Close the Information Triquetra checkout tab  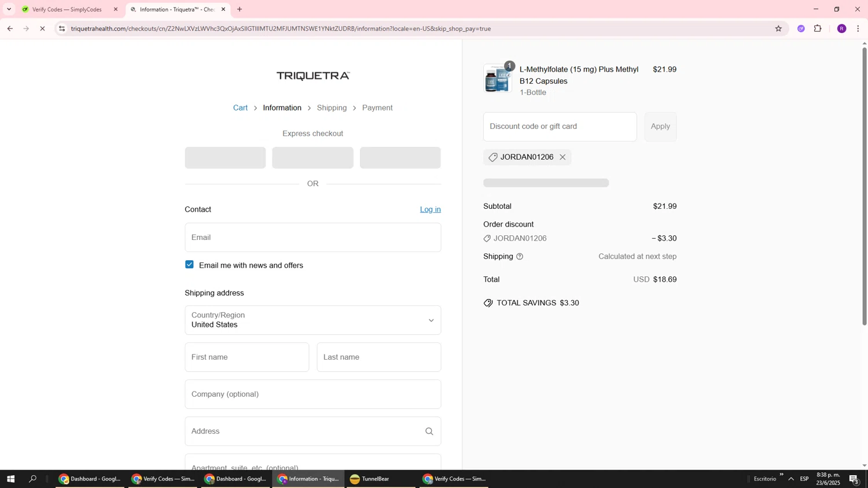pos(223,9)
